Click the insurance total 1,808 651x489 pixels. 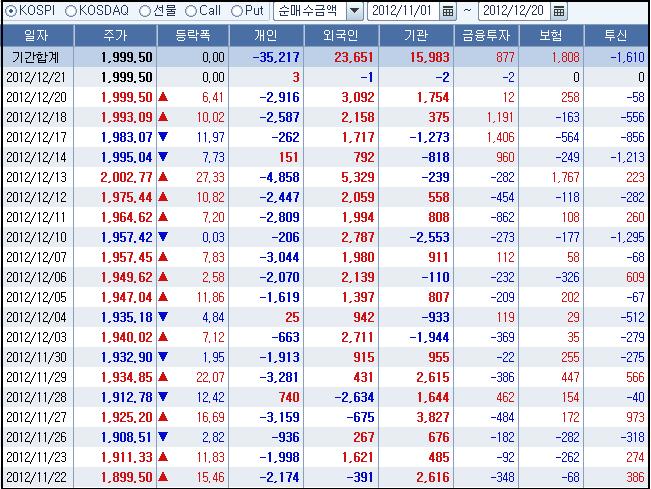[565, 57]
